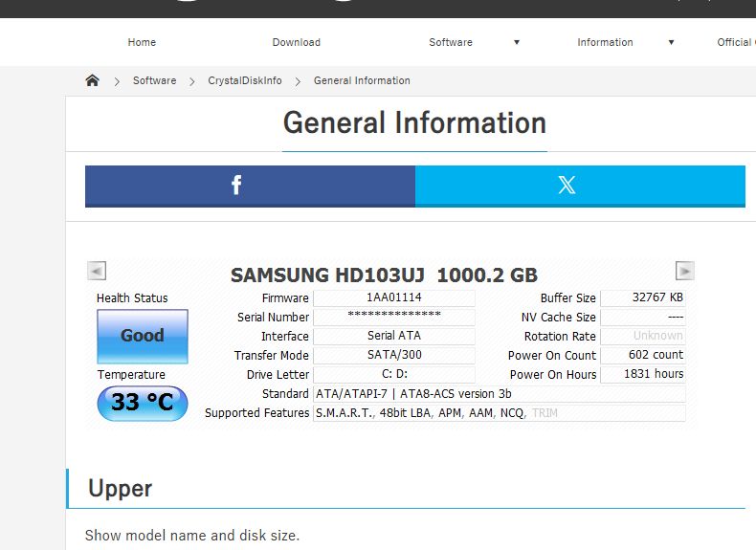The height and width of the screenshot is (550, 756).
Task: Expand the Information menu arrow
Action: point(671,42)
